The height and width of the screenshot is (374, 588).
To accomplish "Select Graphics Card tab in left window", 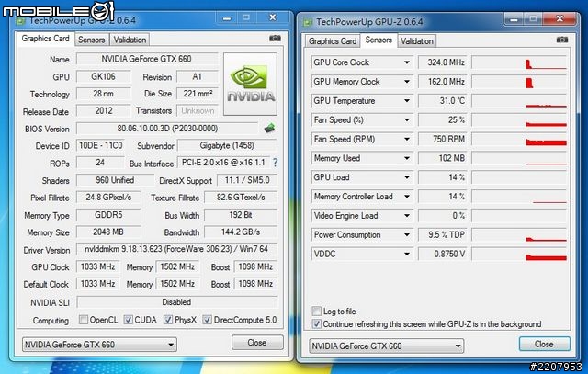I will pyautogui.click(x=45, y=39).
